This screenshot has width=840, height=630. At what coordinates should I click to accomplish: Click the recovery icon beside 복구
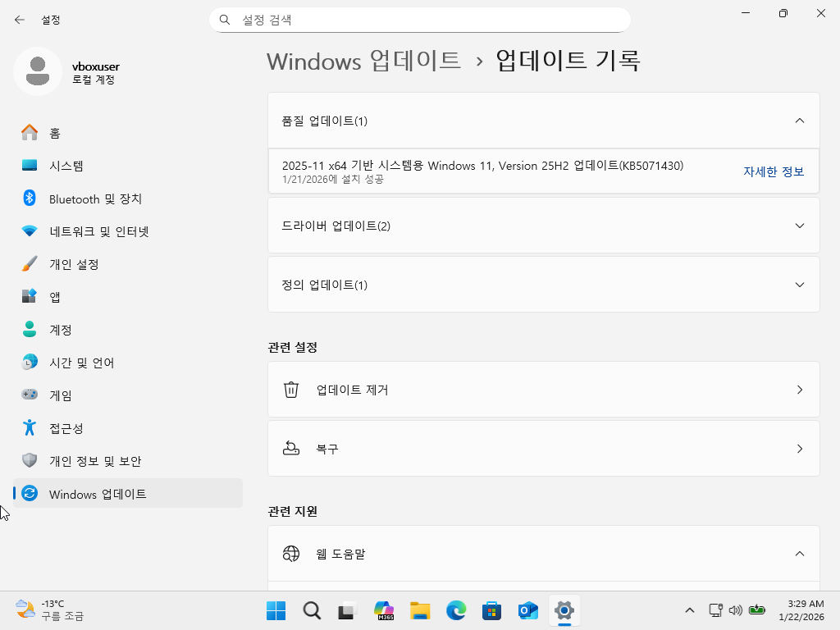291,449
